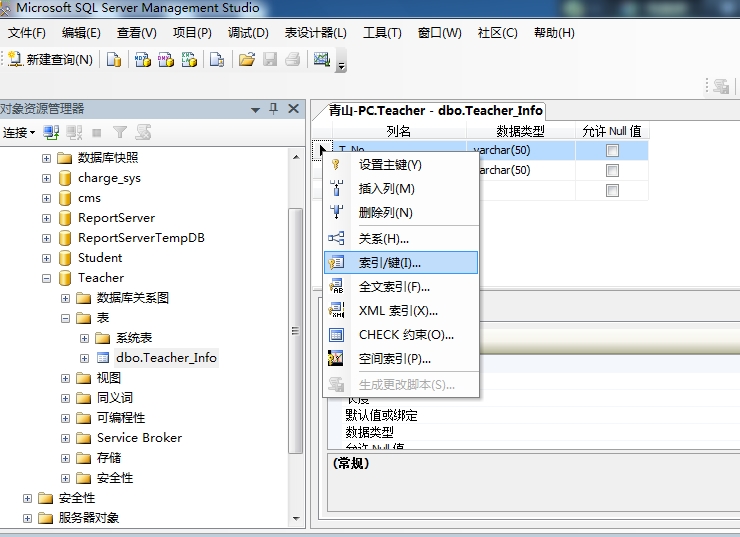Choose CHECK 约束(O)... from context menu
Screen dimensions: 740x537
pyautogui.click(x=401, y=335)
